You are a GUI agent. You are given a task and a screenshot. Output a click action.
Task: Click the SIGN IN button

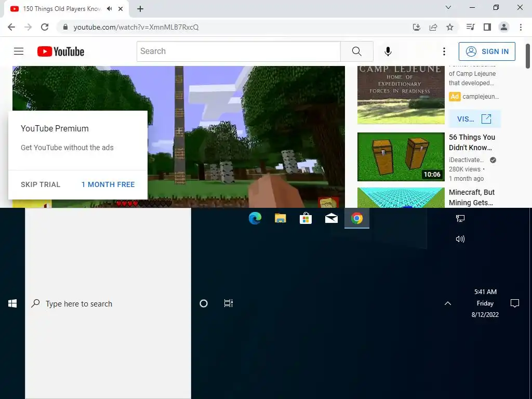487,51
